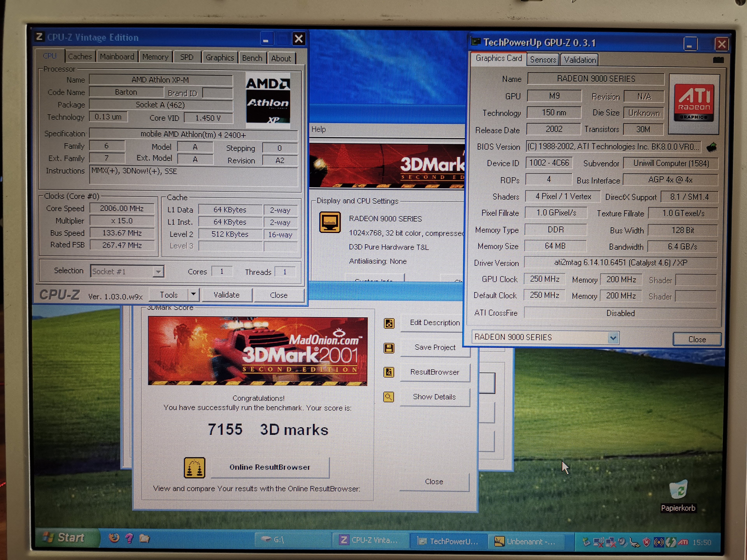Click the Online ResultBrowser trees icon
Screen dimensions: 747x560
(194, 467)
